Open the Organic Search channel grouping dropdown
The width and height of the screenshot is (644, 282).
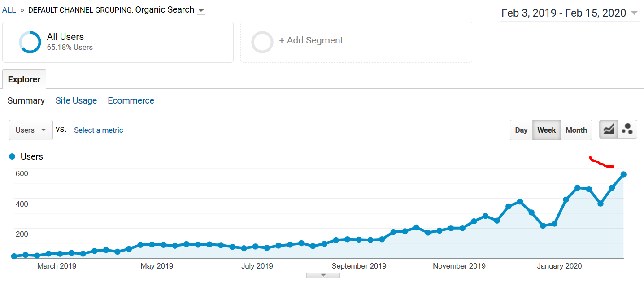coord(201,10)
